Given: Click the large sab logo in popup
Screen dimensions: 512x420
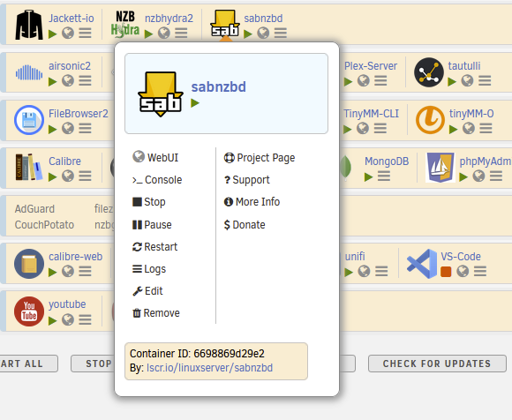Looking at the screenshot, I should pyautogui.click(x=161, y=94).
